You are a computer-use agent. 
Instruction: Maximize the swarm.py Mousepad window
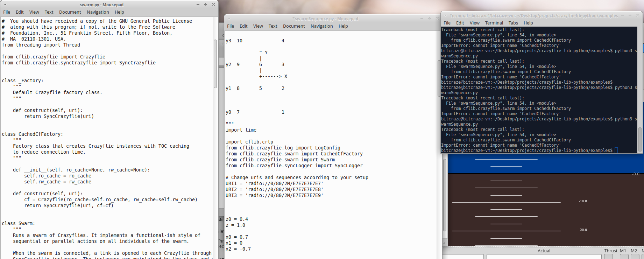(205, 5)
